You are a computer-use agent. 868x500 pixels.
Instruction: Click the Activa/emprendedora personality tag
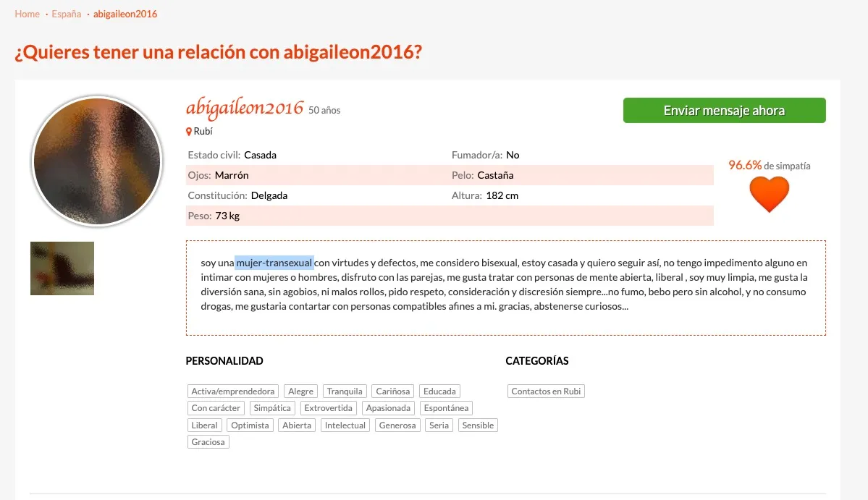tap(233, 391)
